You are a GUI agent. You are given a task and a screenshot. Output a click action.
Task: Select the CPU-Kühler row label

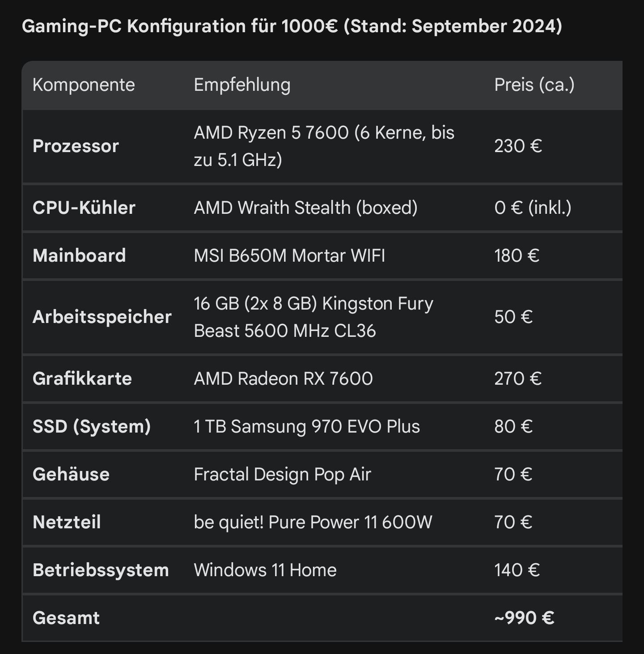[x=84, y=208]
